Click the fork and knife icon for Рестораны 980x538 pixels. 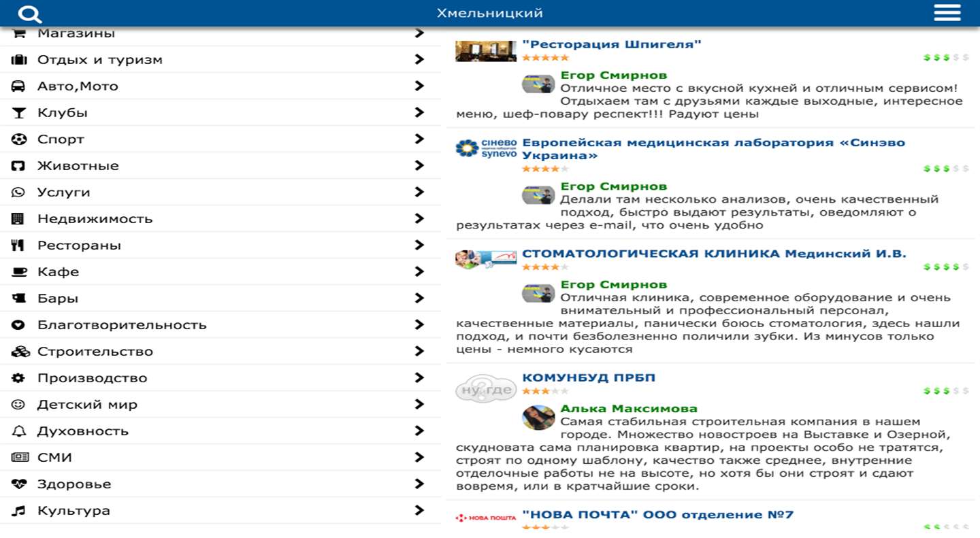(x=19, y=246)
